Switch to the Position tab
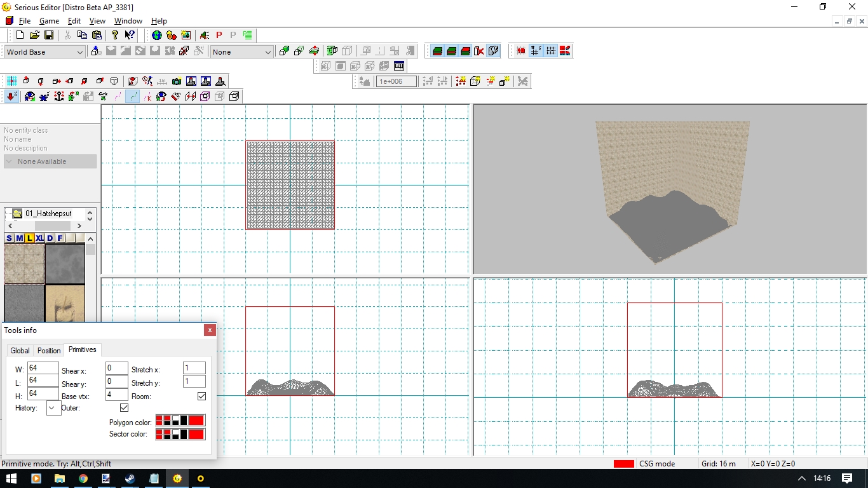The image size is (868, 488). point(49,351)
